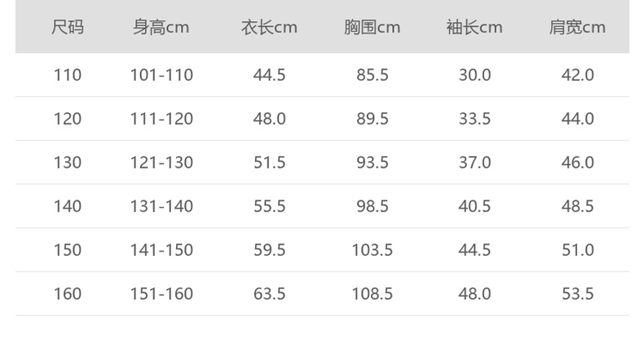Select size 160 in the size column
This screenshot has height=351, width=644.
click(68, 294)
